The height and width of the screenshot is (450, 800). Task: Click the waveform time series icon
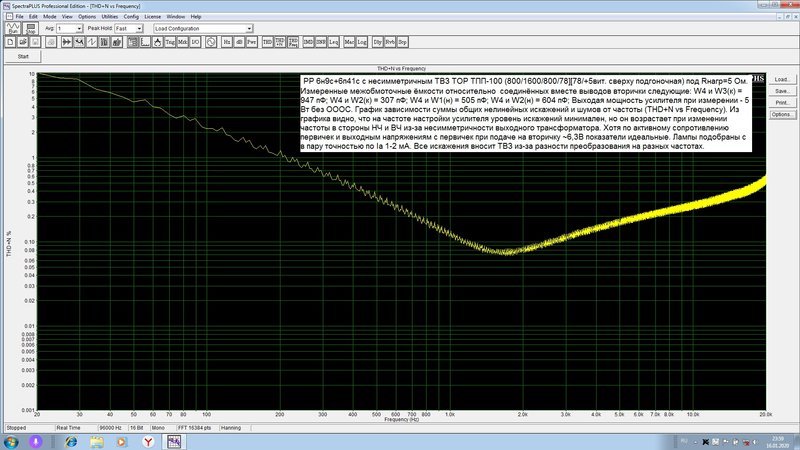pyautogui.click(x=91, y=42)
